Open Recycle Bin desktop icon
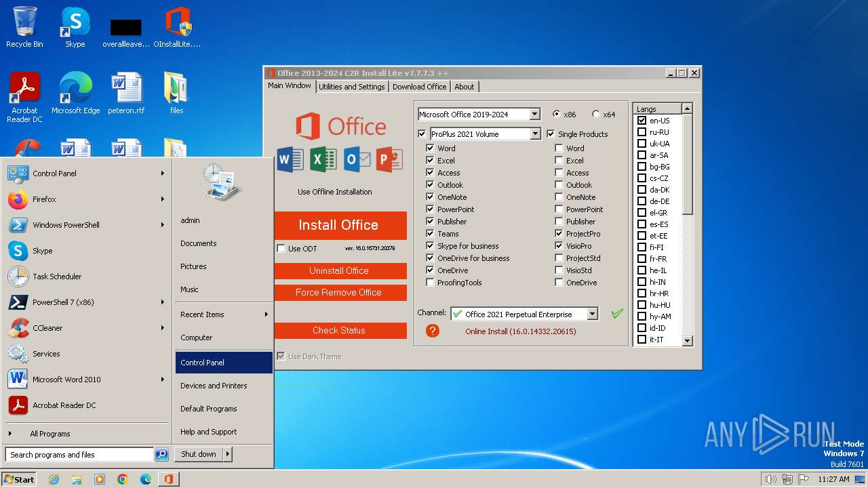Screen dimensions: 868x488 pos(24,27)
